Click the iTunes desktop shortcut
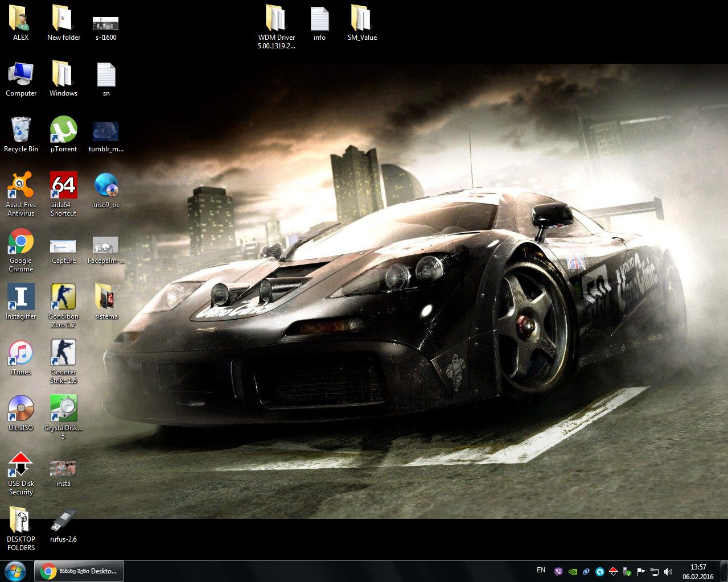This screenshot has width=728, height=582. (x=20, y=354)
